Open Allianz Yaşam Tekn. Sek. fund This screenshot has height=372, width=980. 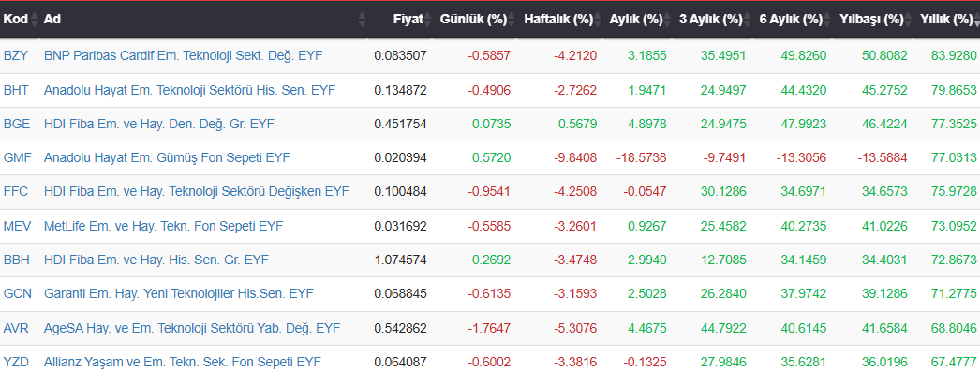coord(182,362)
